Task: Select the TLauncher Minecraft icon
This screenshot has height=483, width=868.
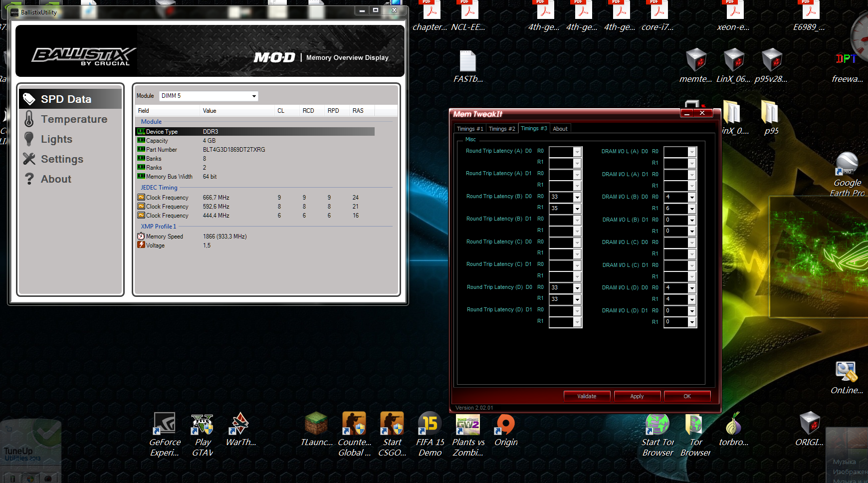Action: pos(316,430)
